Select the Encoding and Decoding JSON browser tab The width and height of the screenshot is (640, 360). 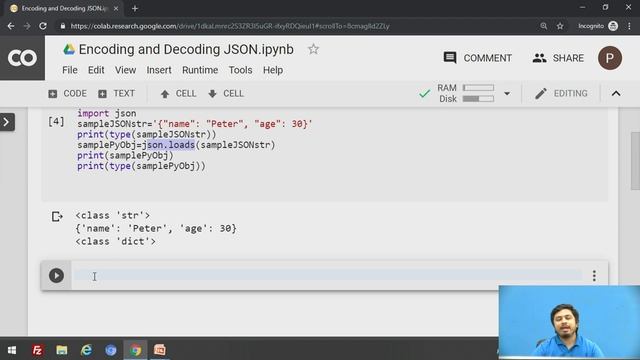63,8
